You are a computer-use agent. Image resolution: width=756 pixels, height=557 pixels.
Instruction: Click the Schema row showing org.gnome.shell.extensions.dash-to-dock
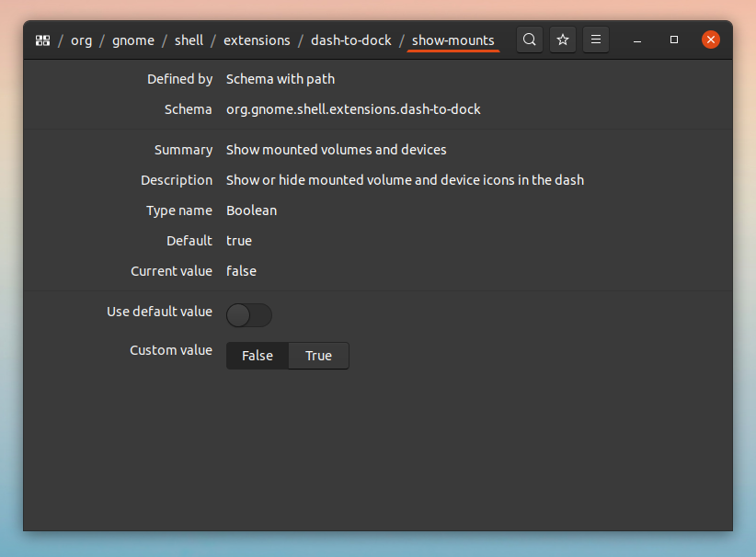click(x=353, y=108)
